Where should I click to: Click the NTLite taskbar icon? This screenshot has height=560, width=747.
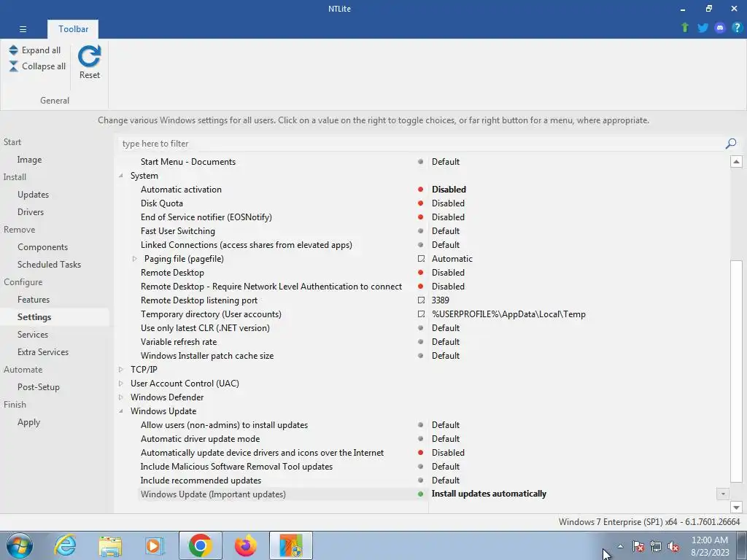(x=291, y=545)
